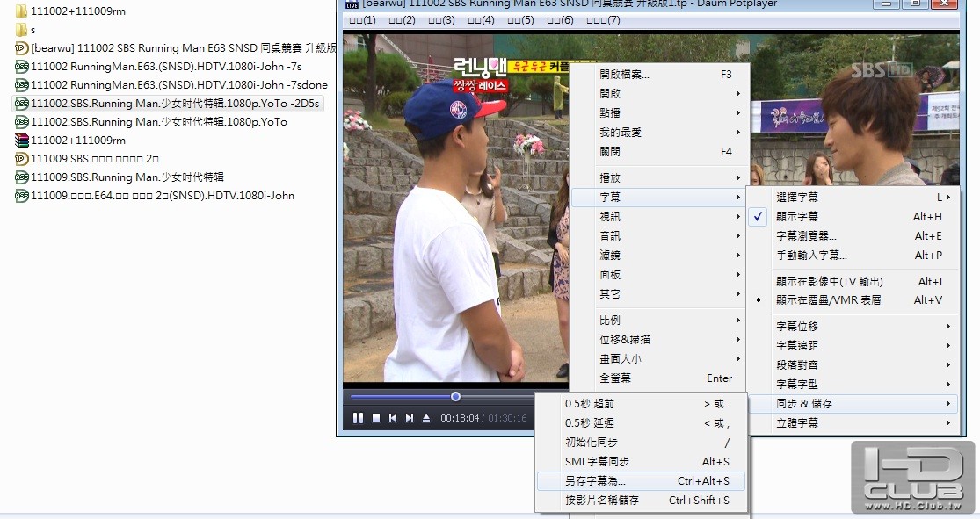Click 手動輸入字幕... entry
The image size is (980, 519).
click(853, 255)
